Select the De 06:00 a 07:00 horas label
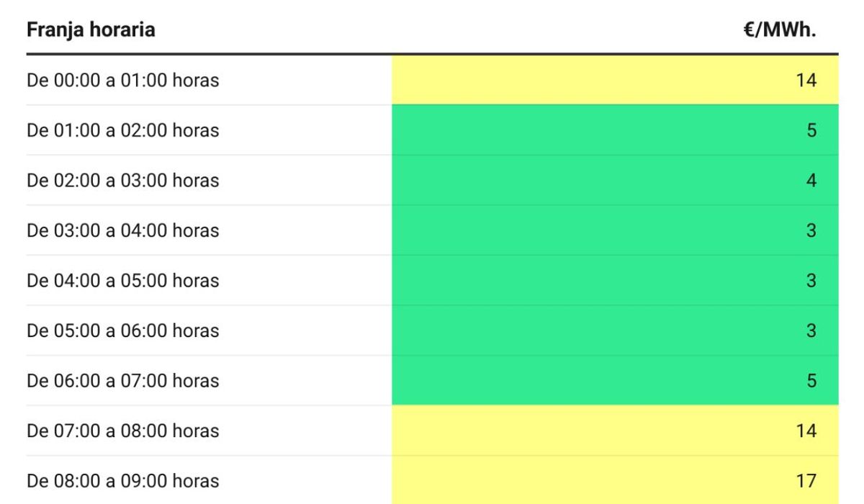 [x=123, y=380]
